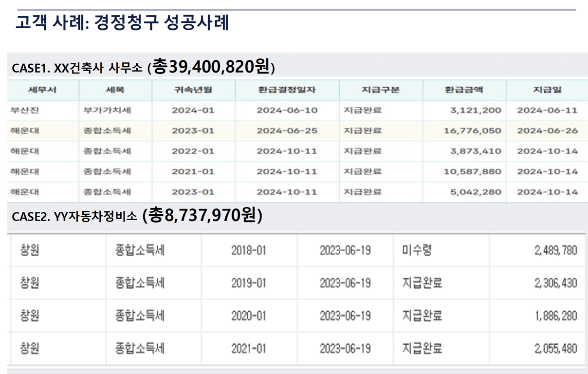Screen dimensions: 588x374
Task: Select the refund amount 5,042,280
Action: point(476,192)
